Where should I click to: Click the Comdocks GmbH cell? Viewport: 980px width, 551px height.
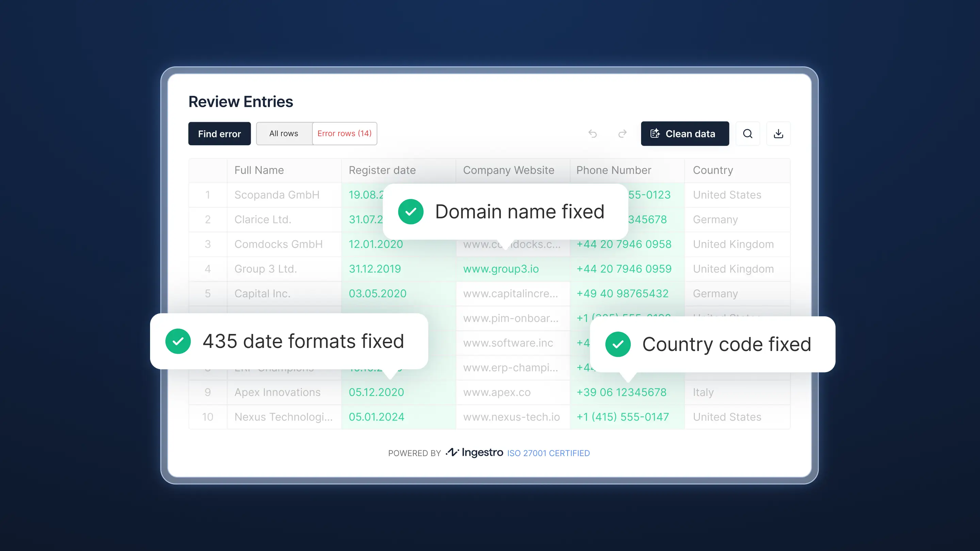(284, 245)
